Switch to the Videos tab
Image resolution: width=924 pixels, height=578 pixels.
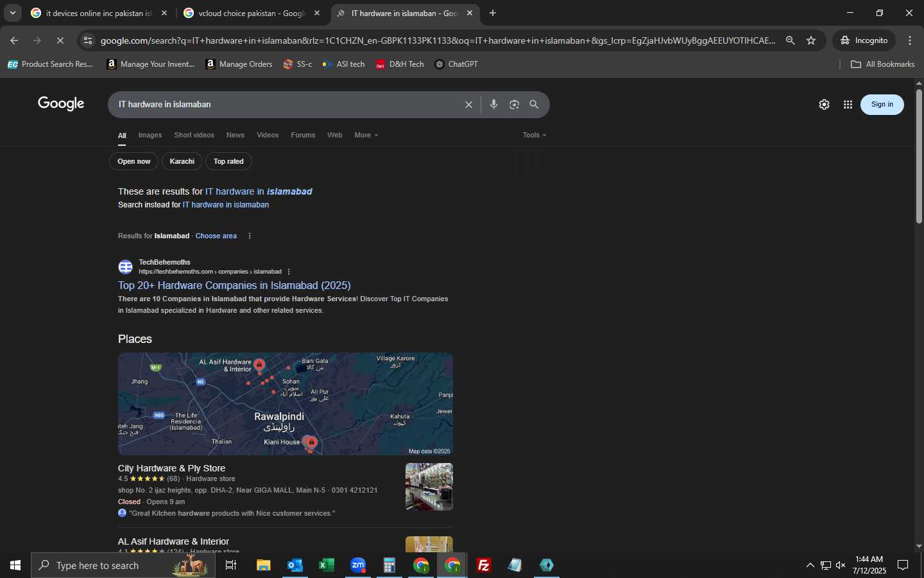tap(268, 135)
